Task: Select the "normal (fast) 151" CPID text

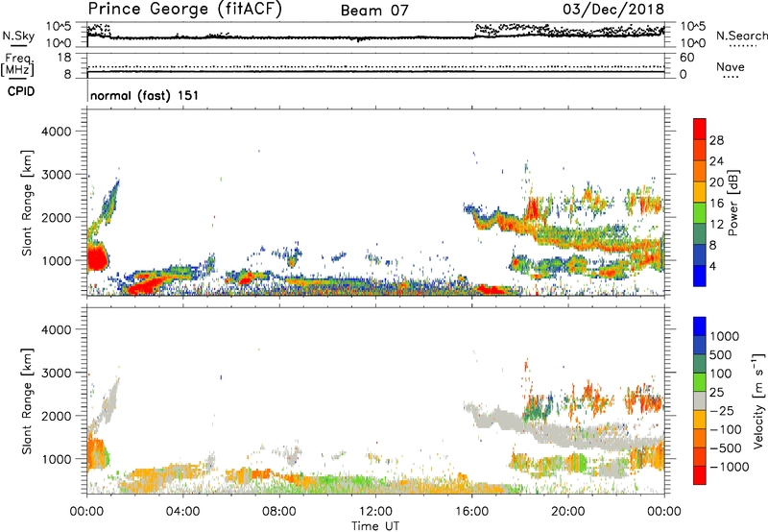Action: pyautogui.click(x=145, y=95)
